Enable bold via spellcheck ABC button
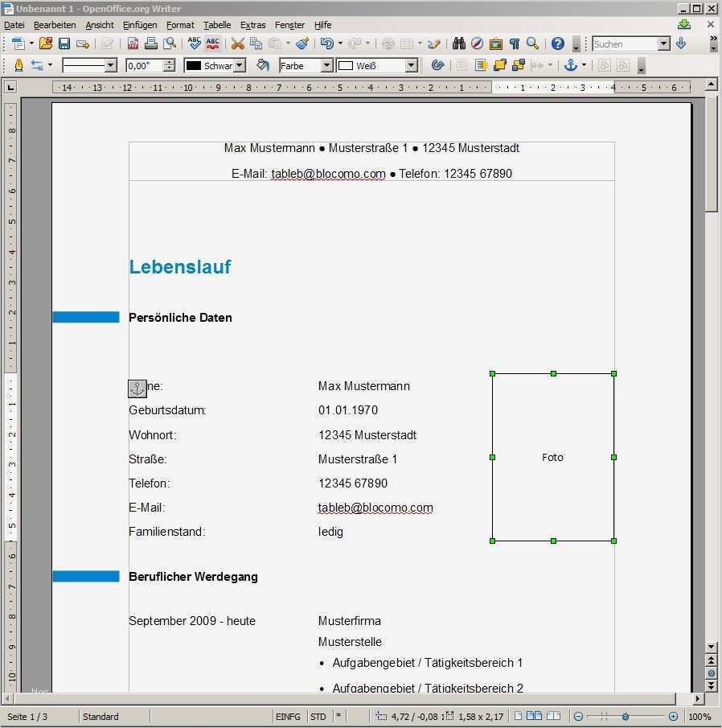Image resolution: width=722 pixels, height=728 pixels. pyautogui.click(x=193, y=43)
